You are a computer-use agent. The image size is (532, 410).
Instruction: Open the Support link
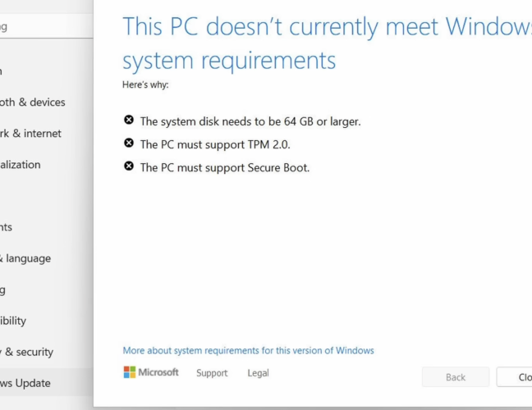(212, 373)
